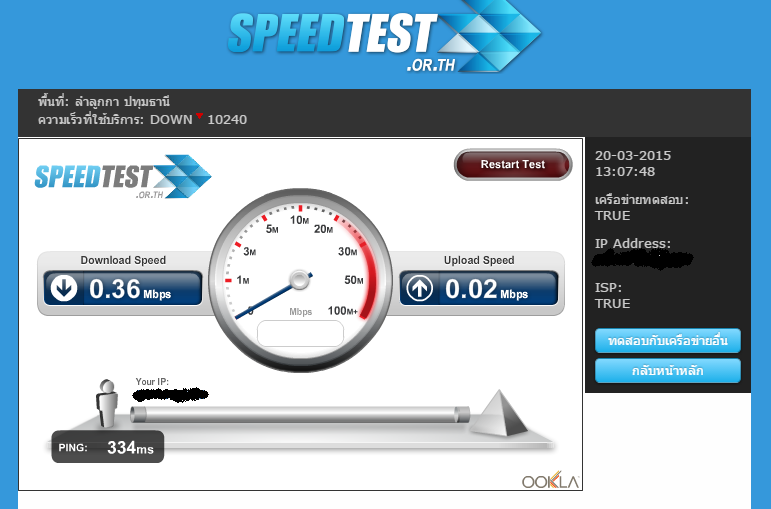The image size is (771, 509).
Task: Click the large Speedtest.or.th header logo
Action: [x=384, y=37]
